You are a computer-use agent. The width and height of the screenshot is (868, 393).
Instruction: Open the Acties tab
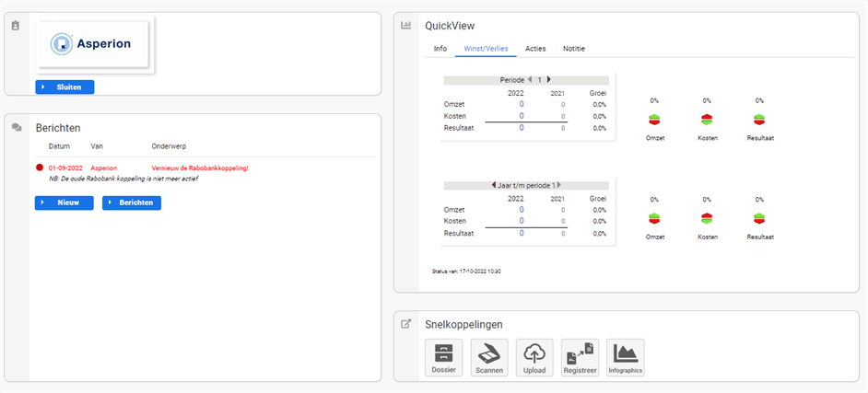535,49
